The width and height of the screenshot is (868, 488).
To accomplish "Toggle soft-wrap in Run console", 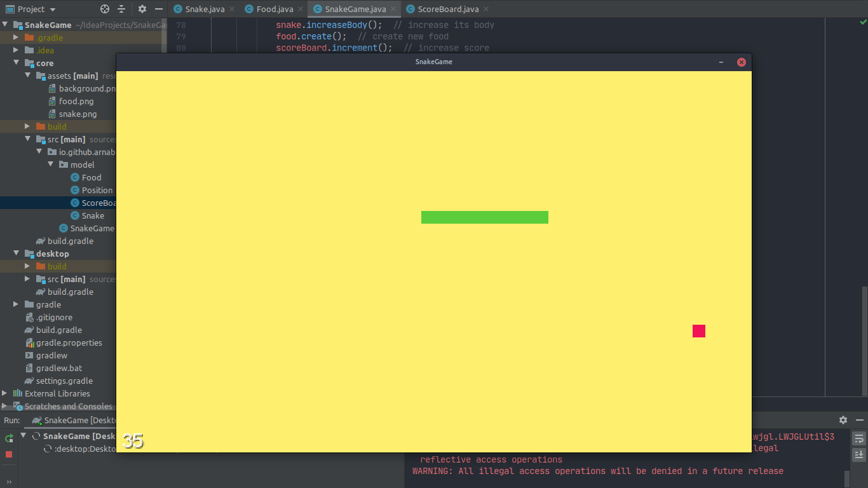I will [859, 438].
